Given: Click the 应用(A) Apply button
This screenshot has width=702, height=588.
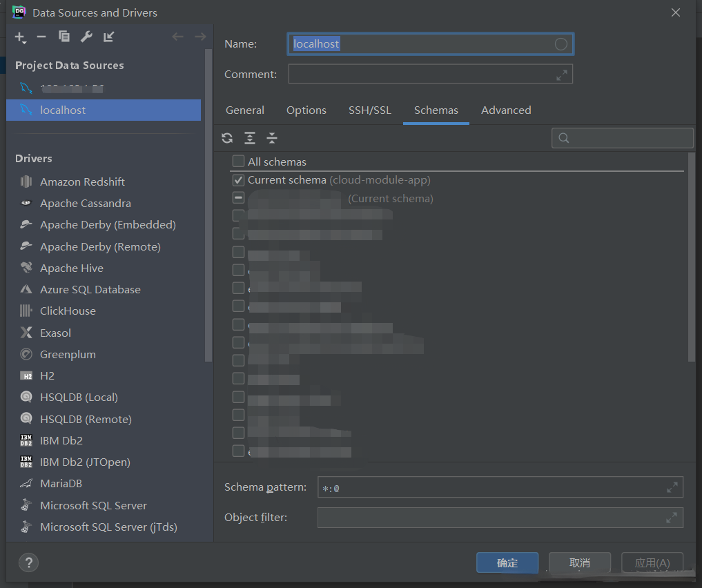Looking at the screenshot, I should pyautogui.click(x=652, y=562).
